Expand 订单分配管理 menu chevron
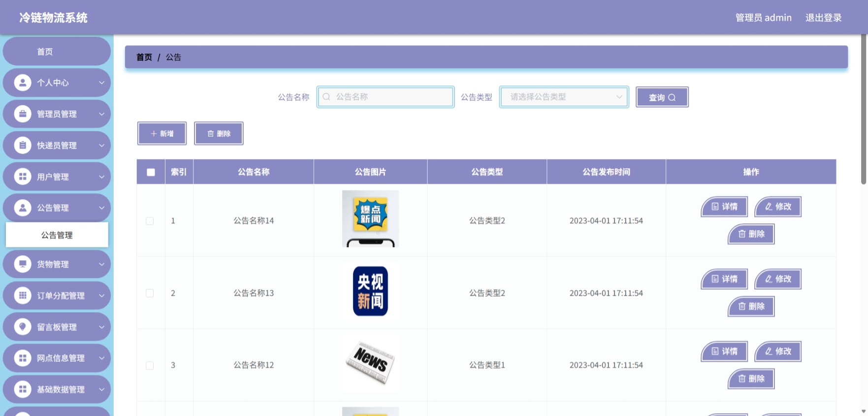 pos(101,296)
